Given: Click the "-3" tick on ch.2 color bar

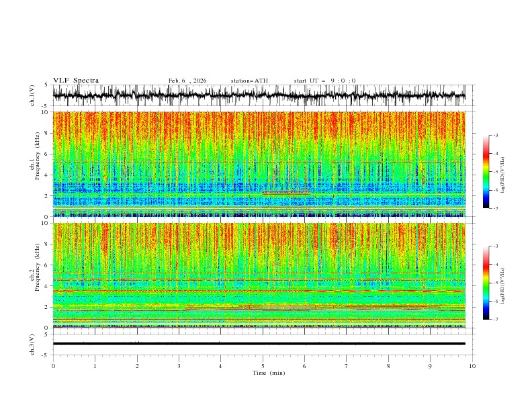Looking at the screenshot, I should tap(495, 246).
